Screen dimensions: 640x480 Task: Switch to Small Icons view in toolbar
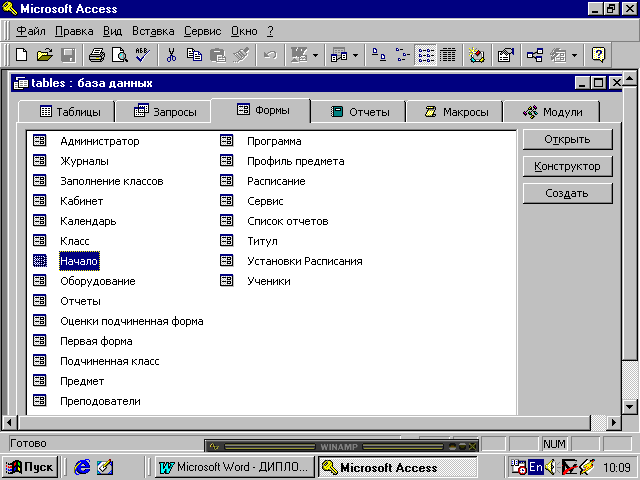coord(402,55)
